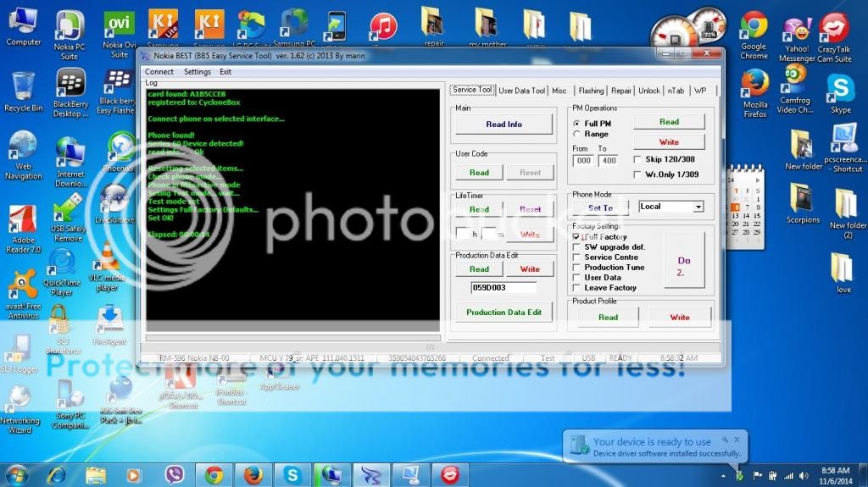
Task: Switch to the Flashing tab
Action: click(x=591, y=91)
